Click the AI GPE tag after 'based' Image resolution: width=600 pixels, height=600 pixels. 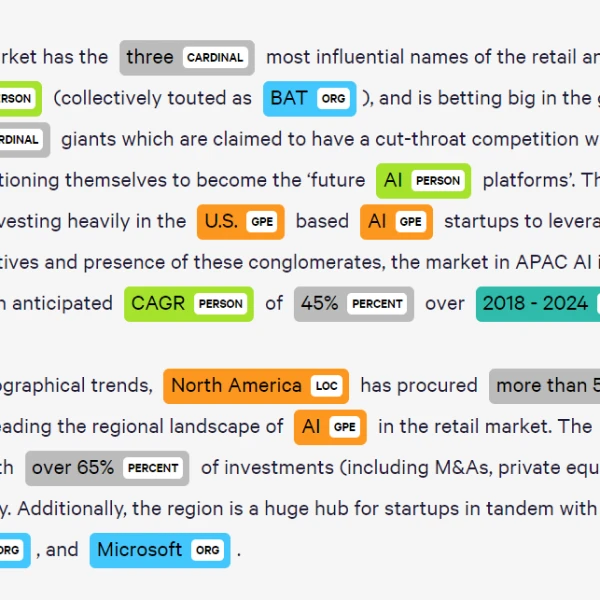(x=396, y=222)
